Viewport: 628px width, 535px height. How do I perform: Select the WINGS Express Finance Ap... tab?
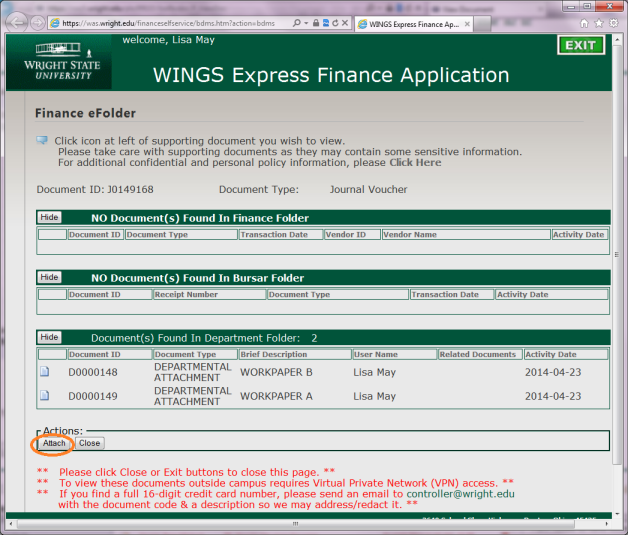pos(414,24)
